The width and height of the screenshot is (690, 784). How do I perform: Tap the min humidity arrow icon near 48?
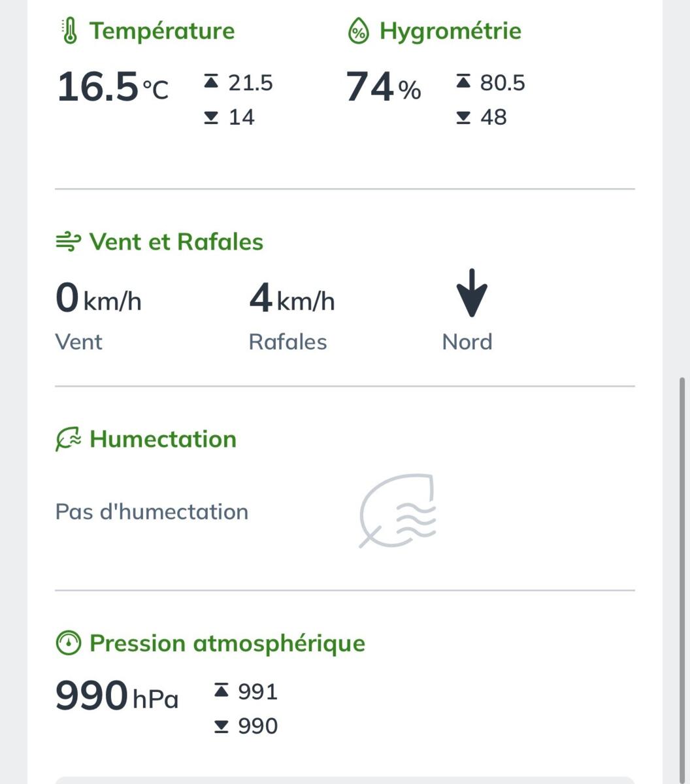coord(463,118)
